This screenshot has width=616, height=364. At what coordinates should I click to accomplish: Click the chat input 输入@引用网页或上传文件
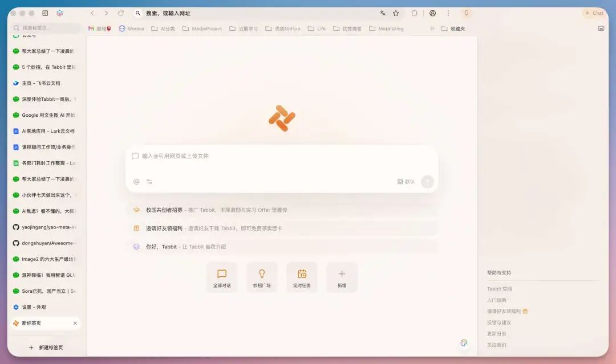[x=282, y=156]
